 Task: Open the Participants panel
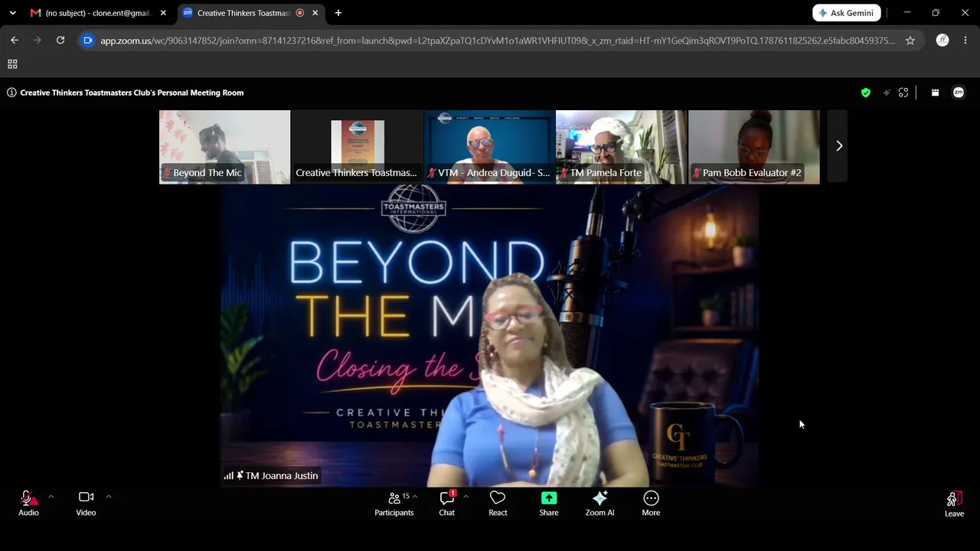pyautogui.click(x=394, y=504)
